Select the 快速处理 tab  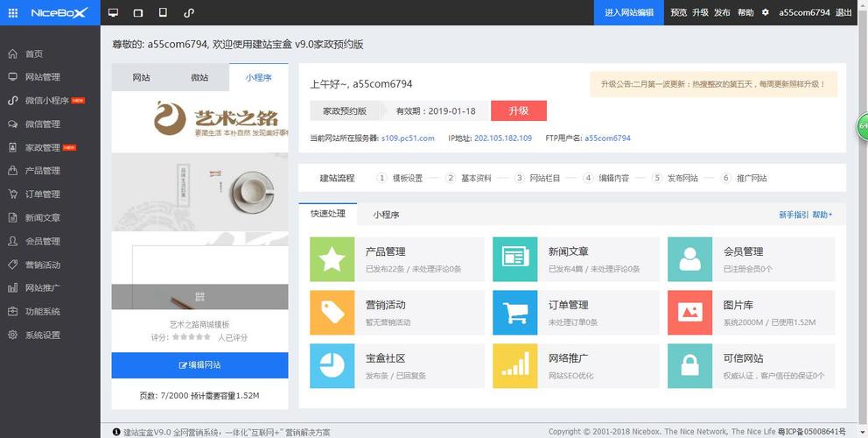tap(328, 214)
